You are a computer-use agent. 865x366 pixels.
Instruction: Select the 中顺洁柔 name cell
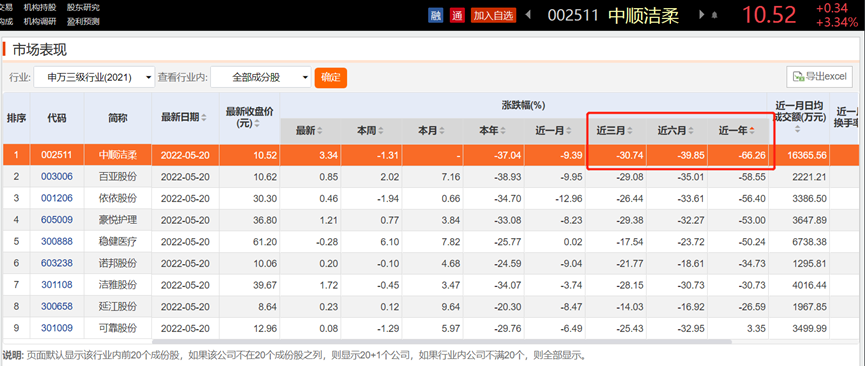pyautogui.click(x=118, y=155)
